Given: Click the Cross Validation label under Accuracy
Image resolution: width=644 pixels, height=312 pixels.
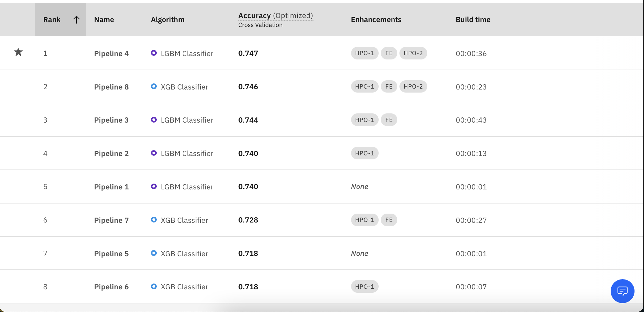Looking at the screenshot, I should 260,25.
